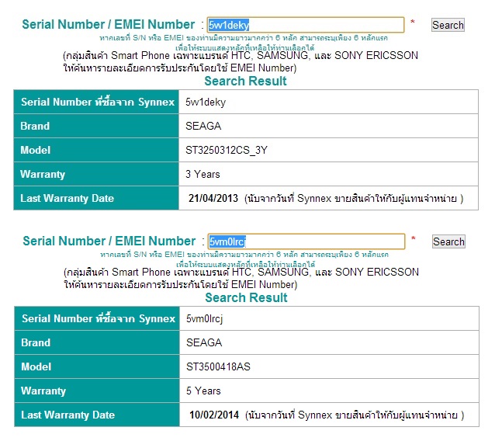This screenshot has width=502, height=448.
Task: Click the "5 Years" warranty value
Action: (x=203, y=391)
